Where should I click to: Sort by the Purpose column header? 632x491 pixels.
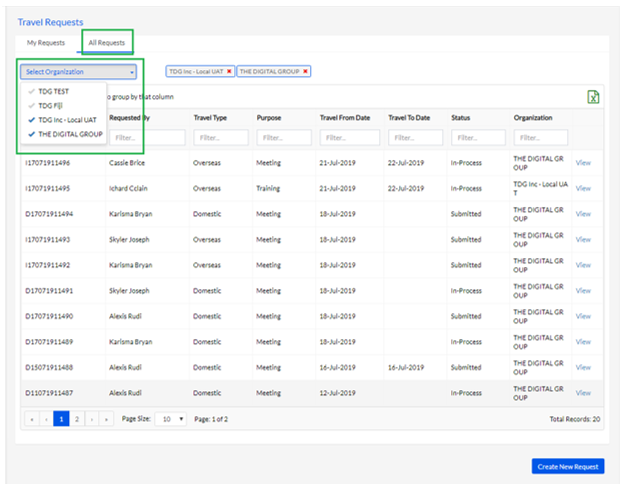pyautogui.click(x=269, y=118)
